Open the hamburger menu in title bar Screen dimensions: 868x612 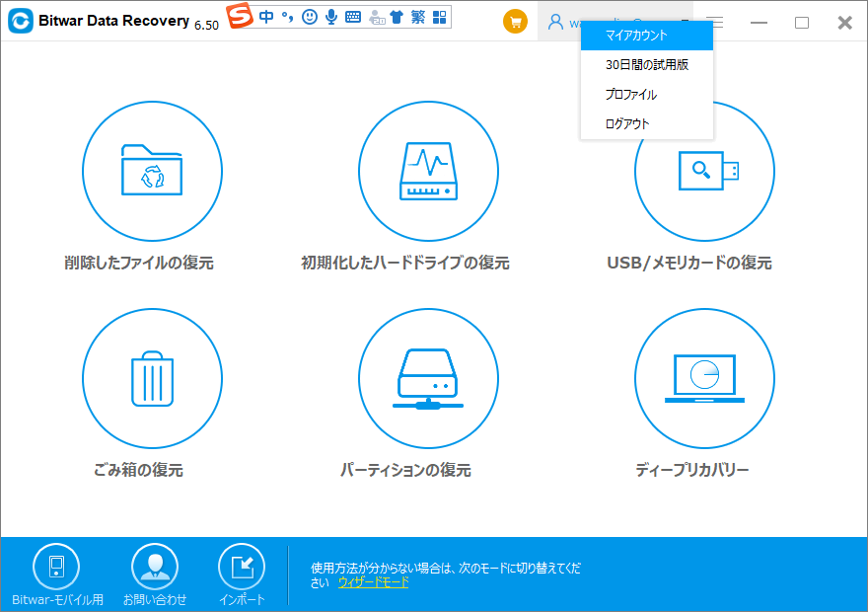pos(715,23)
